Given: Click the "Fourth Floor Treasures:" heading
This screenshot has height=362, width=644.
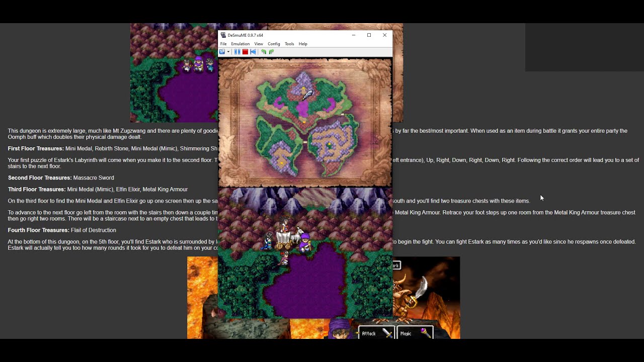Looking at the screenshot, I should point(39,230).
